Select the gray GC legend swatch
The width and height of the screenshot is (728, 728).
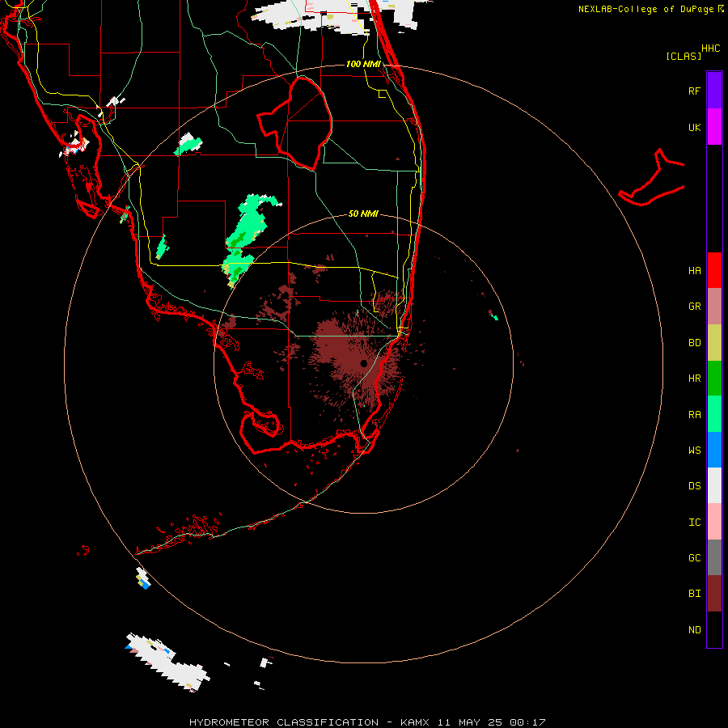714,557
